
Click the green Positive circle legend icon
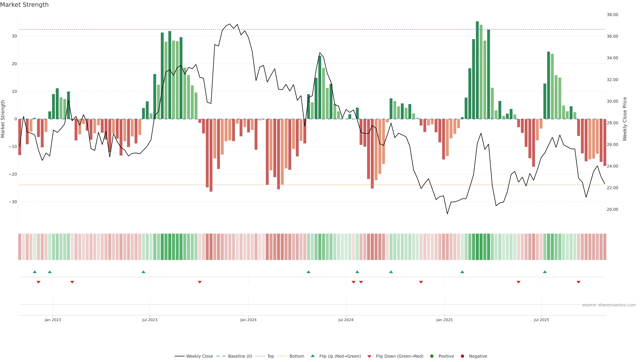pos(432,356)
